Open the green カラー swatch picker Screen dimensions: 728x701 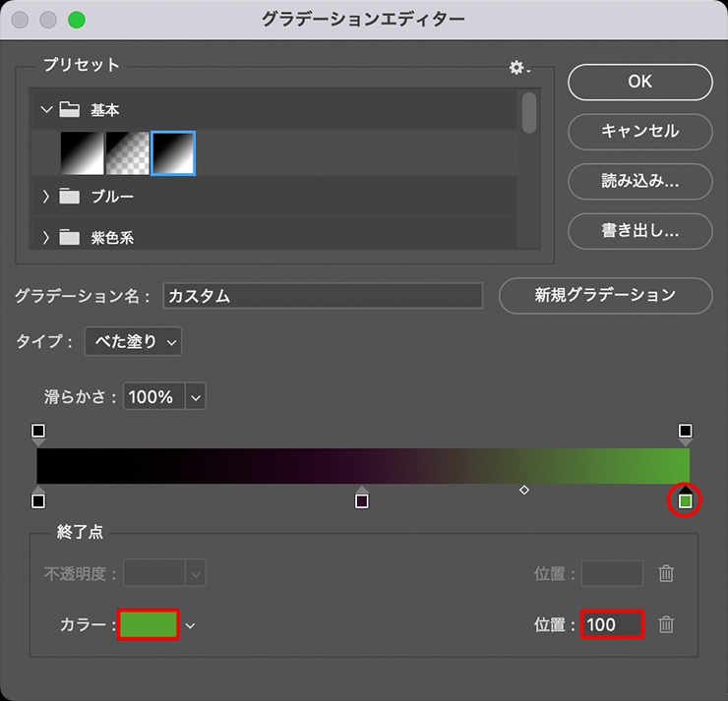(x=149, y=624)
